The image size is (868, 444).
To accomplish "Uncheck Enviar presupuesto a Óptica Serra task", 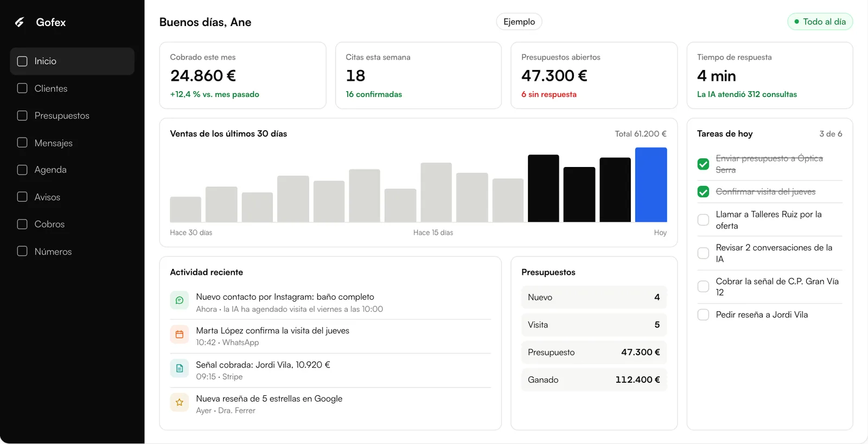I will pos(703,164).
